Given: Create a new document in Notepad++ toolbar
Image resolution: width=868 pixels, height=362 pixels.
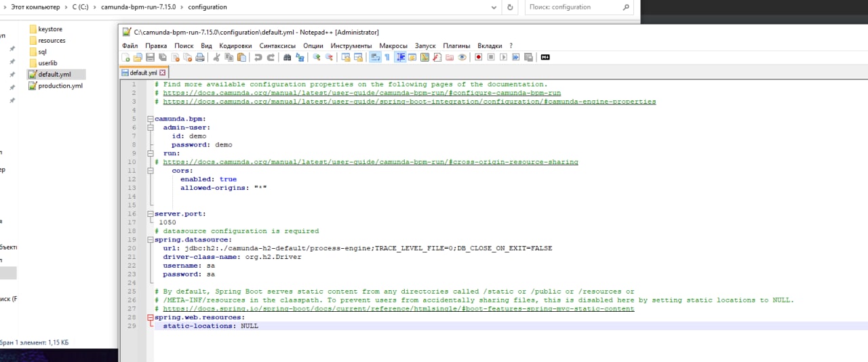Looking at the screenshot, I should pyautogui.click(x=125, y=58).
